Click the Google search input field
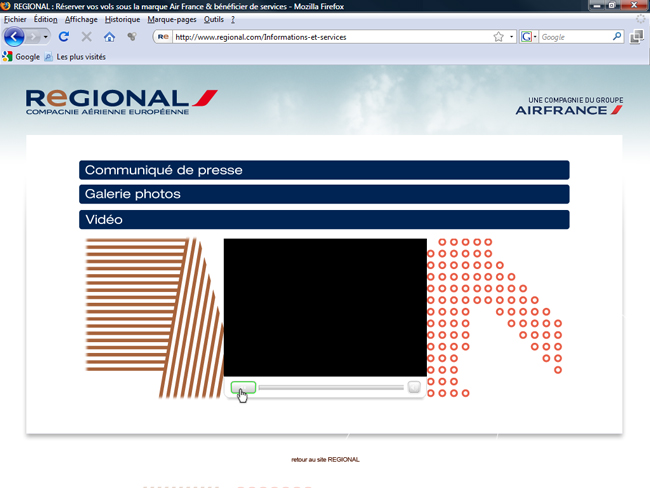This screenshot has width=650, height=488. (x=575, y=37)
